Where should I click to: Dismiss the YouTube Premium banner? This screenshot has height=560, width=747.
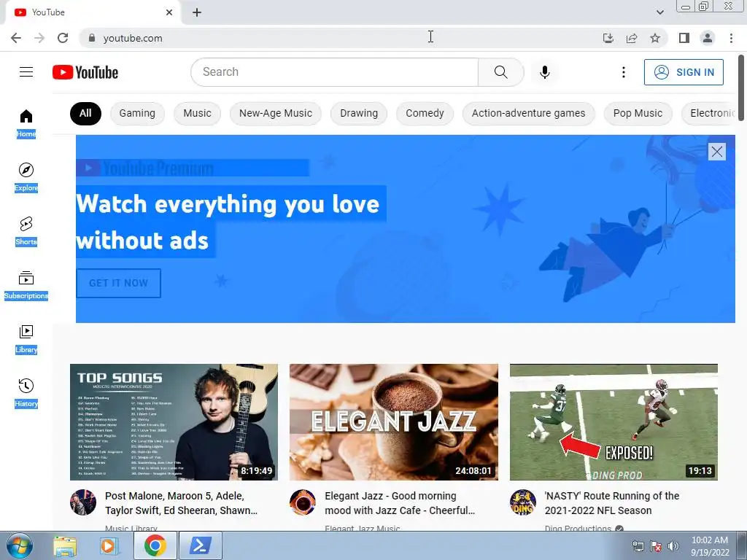(x=716, y=152)
